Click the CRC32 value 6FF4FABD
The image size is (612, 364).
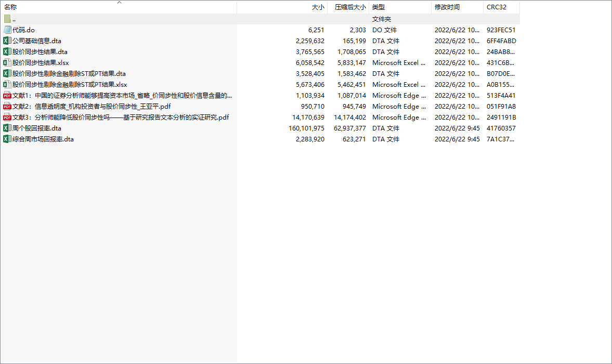click(501, 41)
